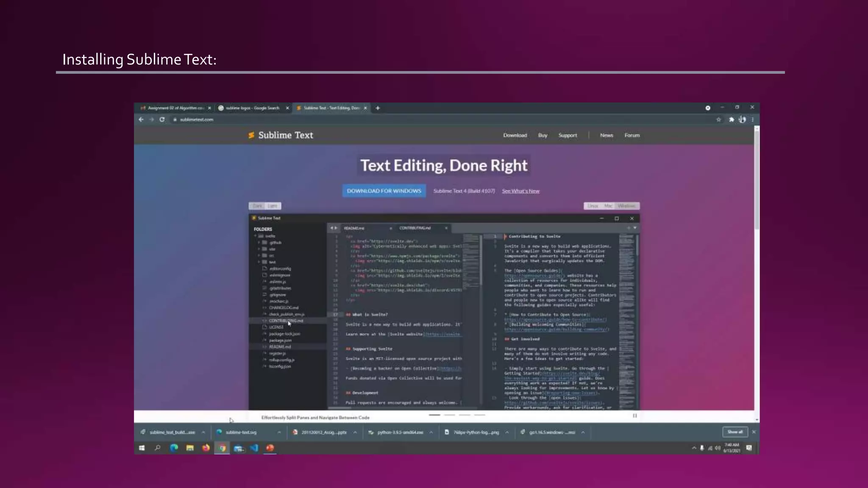
Task: Open the News nav link
Action: 606,135
